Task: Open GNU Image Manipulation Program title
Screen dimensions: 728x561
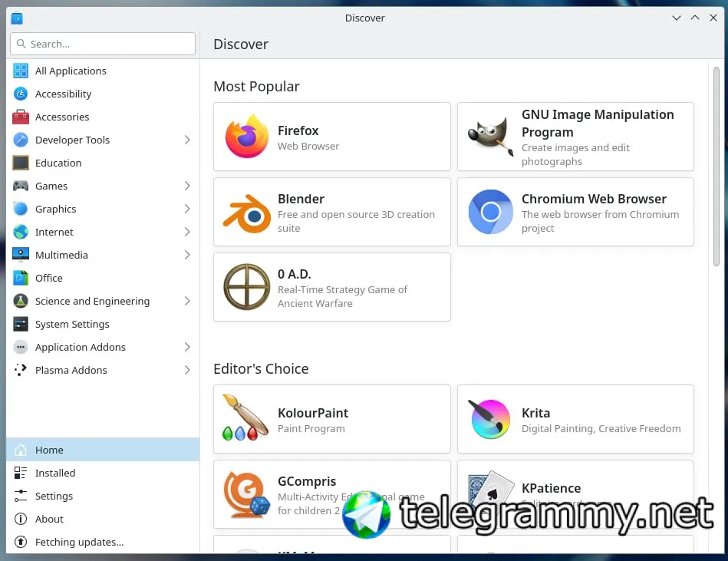Action: coord(598,123)
